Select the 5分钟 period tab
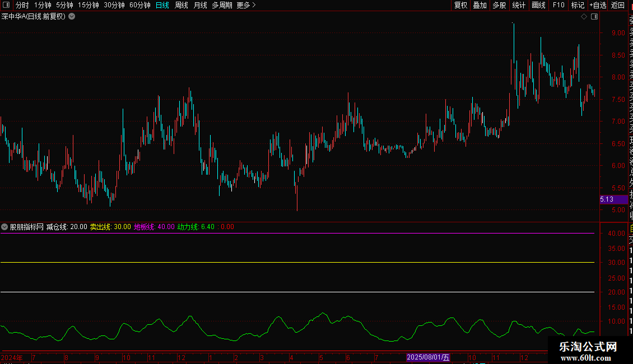This screenshot has width=633, height=364. (x=64, y=5)
